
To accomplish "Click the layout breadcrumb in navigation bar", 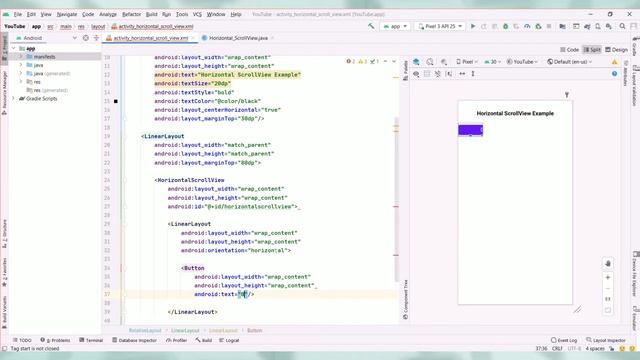I will tap(98, 27).
